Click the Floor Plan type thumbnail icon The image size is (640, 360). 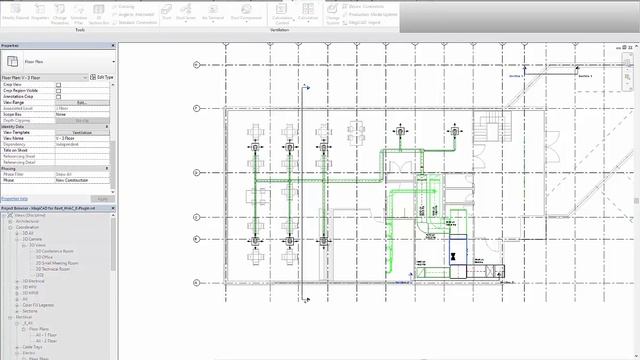(x=13, y=62)
